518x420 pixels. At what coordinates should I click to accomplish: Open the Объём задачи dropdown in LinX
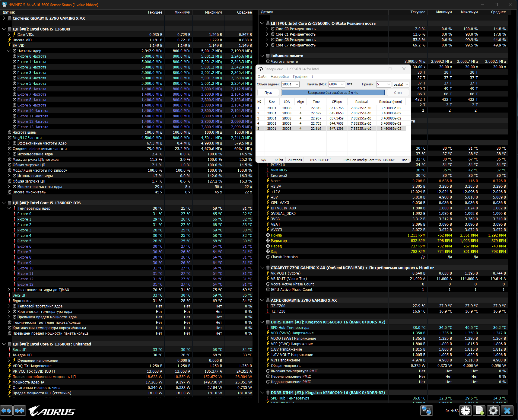click(297, 84)
